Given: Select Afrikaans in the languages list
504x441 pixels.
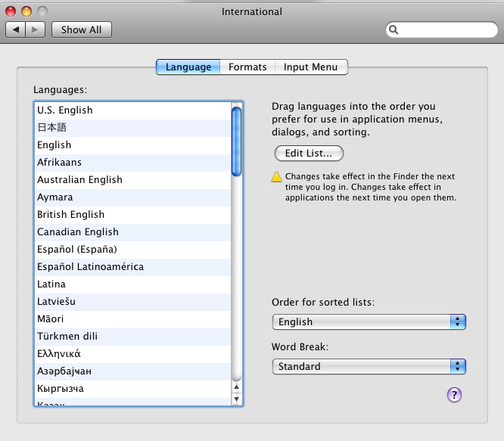Looking at the screenshot, I should click(x=132, y=163).
